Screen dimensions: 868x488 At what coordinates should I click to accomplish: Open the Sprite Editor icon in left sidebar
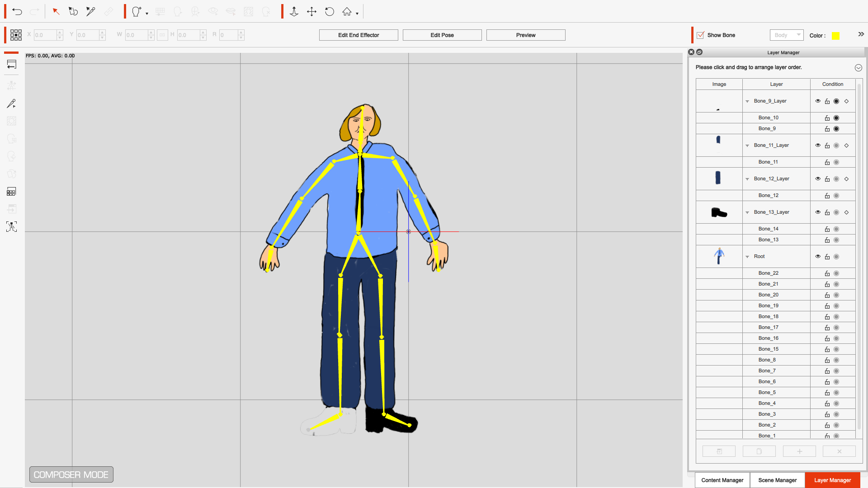pos(11,192)
